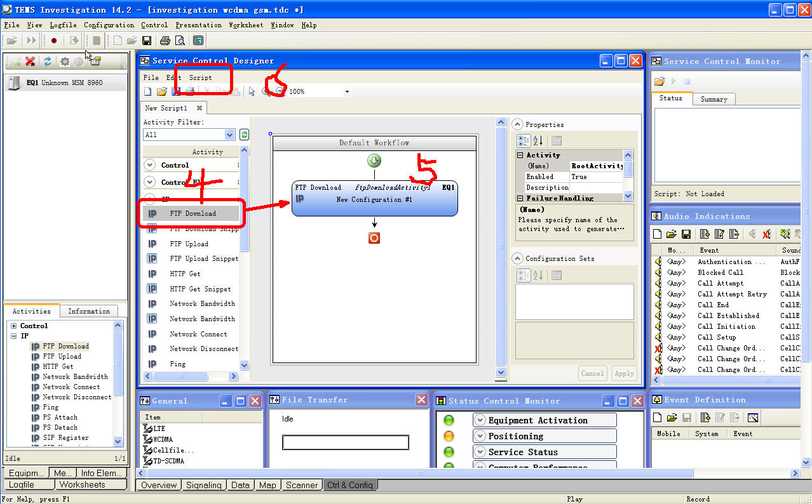This screenshot has height=504, width=812.
Task: Open the zoom percentage dropdown
Action: click(x=347, y=92)
